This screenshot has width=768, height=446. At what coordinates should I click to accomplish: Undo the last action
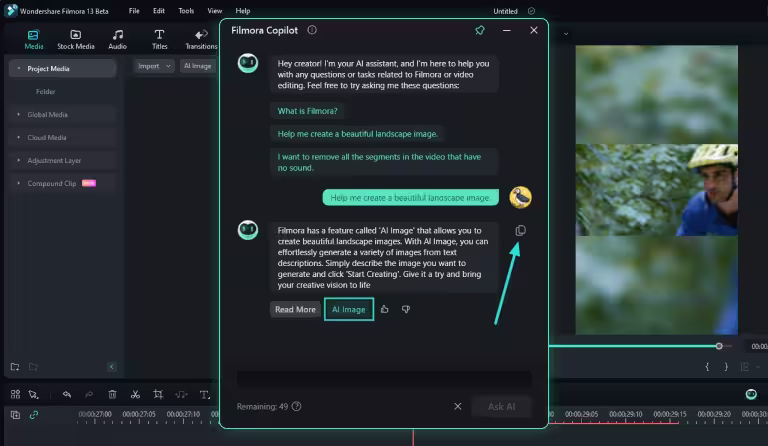click(67, 394)
